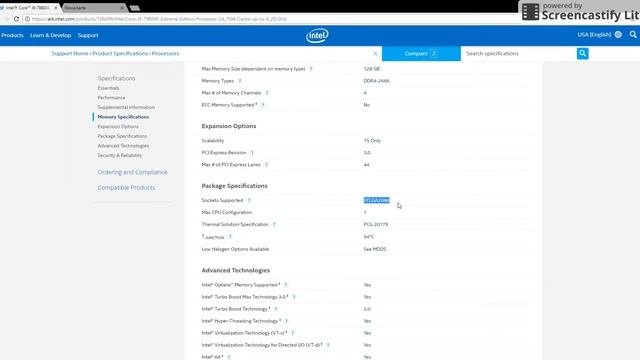Open help icon for PCI Express Revision
640x360 pixels.
click(x=252, y=153)
